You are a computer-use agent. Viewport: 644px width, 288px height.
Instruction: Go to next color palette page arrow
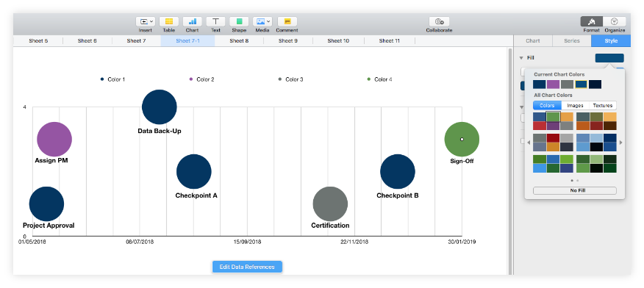pyautogui.click(x=620, y=143)
